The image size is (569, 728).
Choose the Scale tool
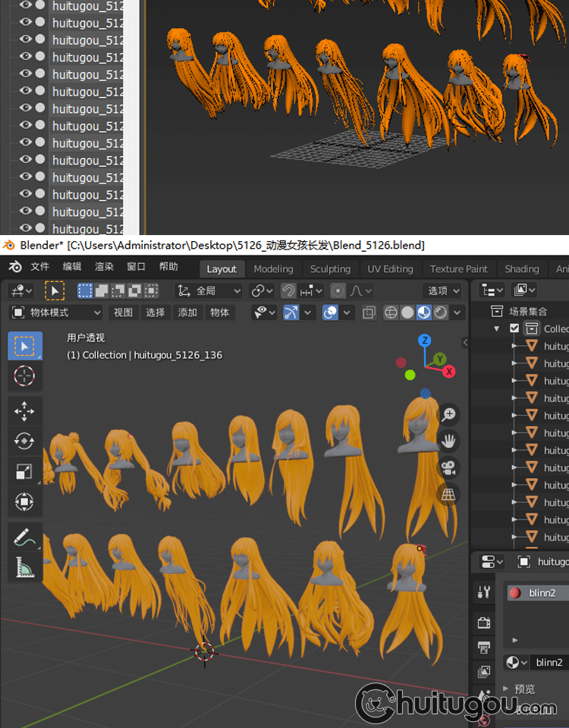[x=24, y=472]
